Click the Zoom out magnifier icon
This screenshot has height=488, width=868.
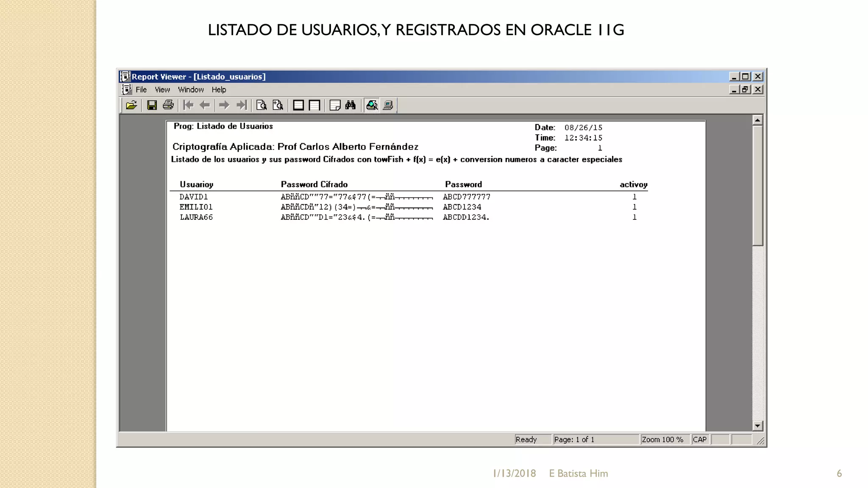click(262, 105)
